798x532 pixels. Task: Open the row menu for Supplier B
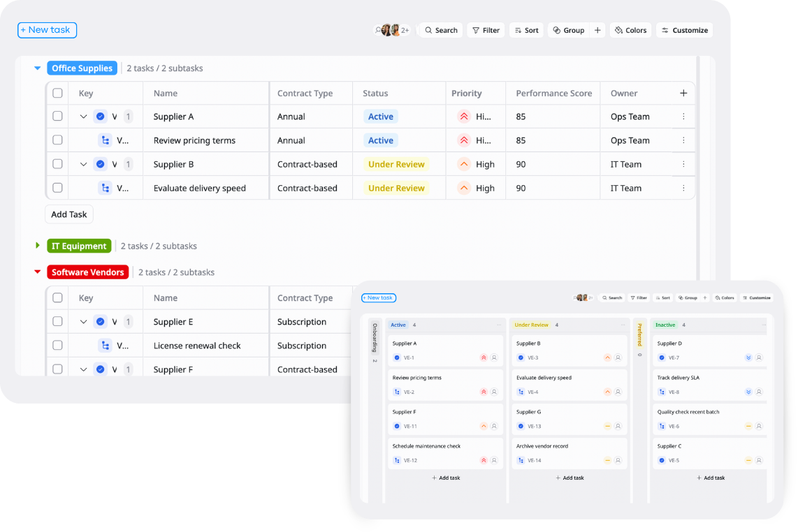pos(683,164)
